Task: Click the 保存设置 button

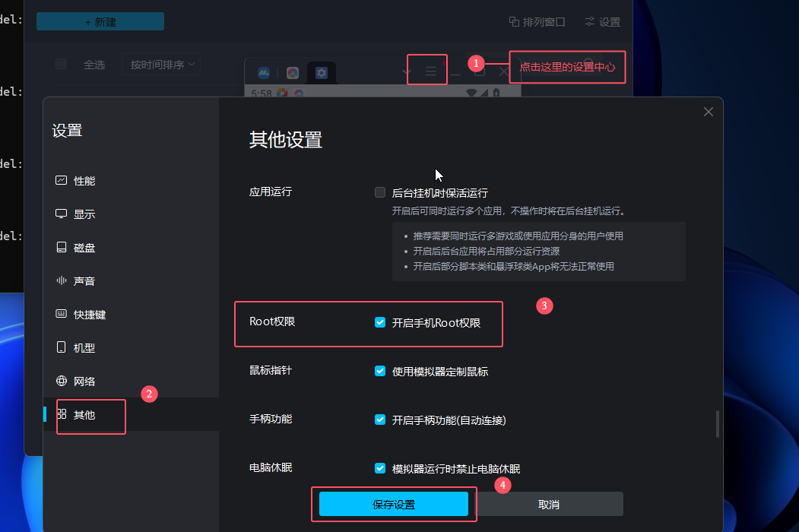Action: [x=394, y=504]
